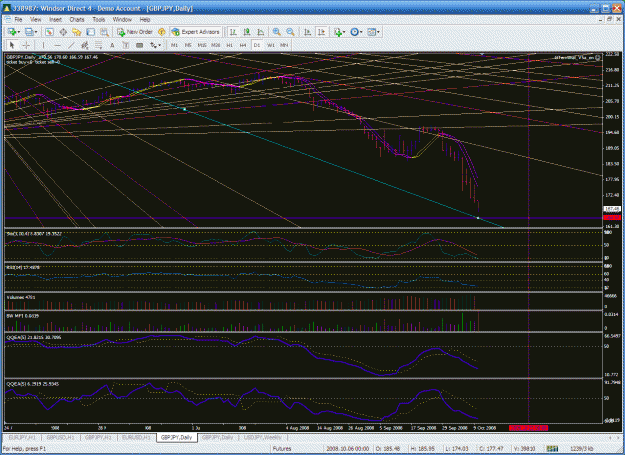Expand the Indicators dropdown arrow
This screenshot has height=455, width=625.
pos(344,32)
